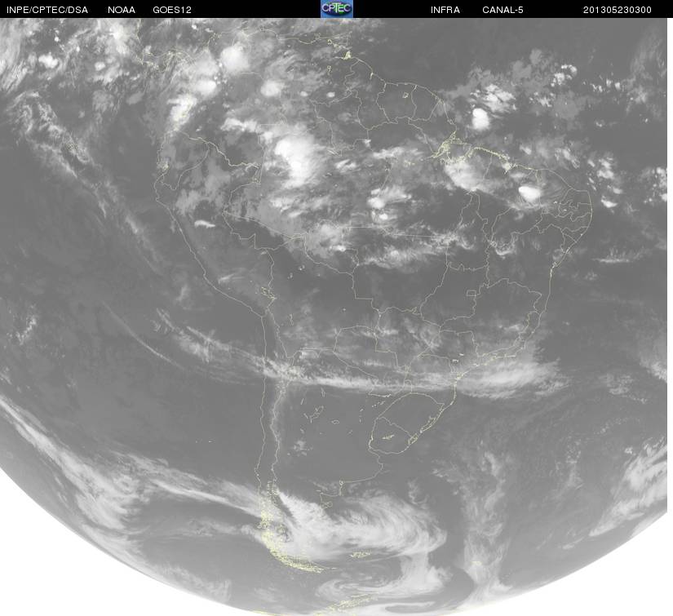
Task: Click the NOAA label in the header
Action: (x=122, y=10)
